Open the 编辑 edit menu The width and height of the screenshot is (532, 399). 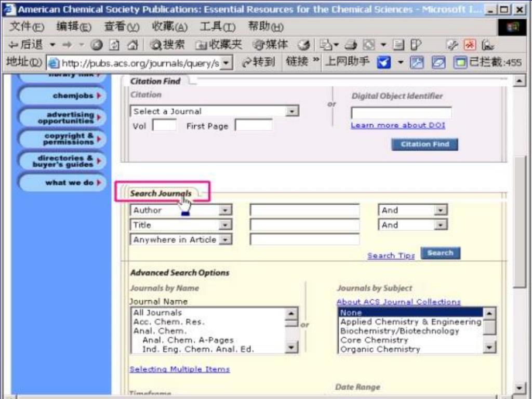(x=74, y=26)
